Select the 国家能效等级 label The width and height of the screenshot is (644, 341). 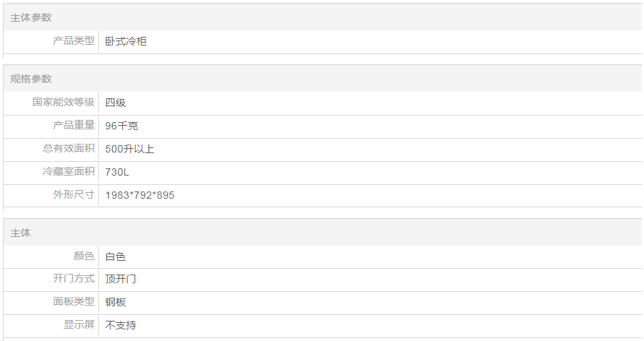pyautogui.click(x=64, y=103)
